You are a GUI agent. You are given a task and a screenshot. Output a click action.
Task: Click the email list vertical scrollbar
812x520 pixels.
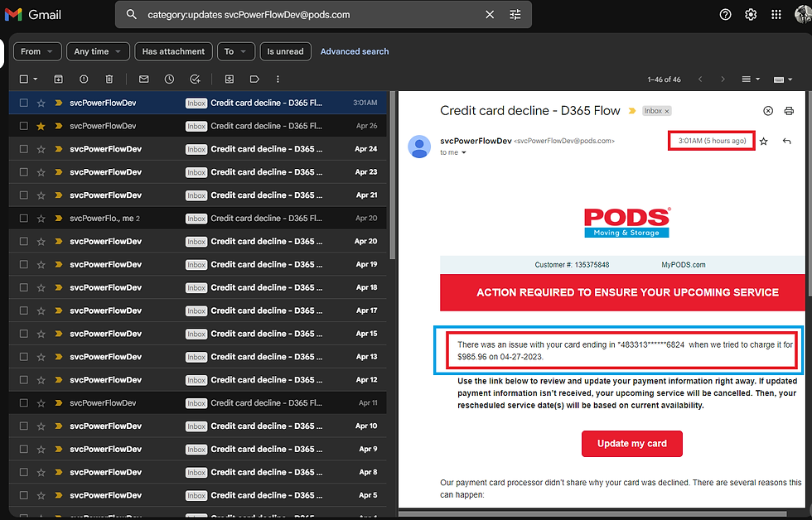(x=393, y=176)
